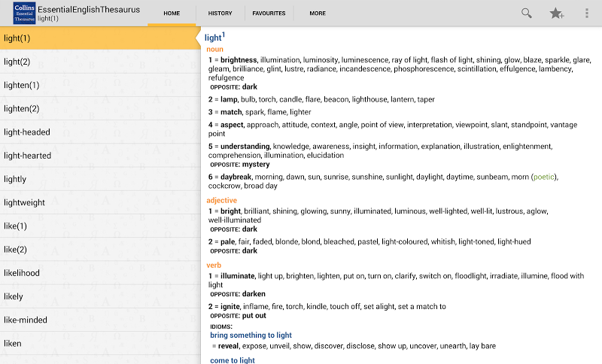Select like(2) in the word list
Image resolution: width=602 pixels, height=364 pixels.
(x=100, y=250)
